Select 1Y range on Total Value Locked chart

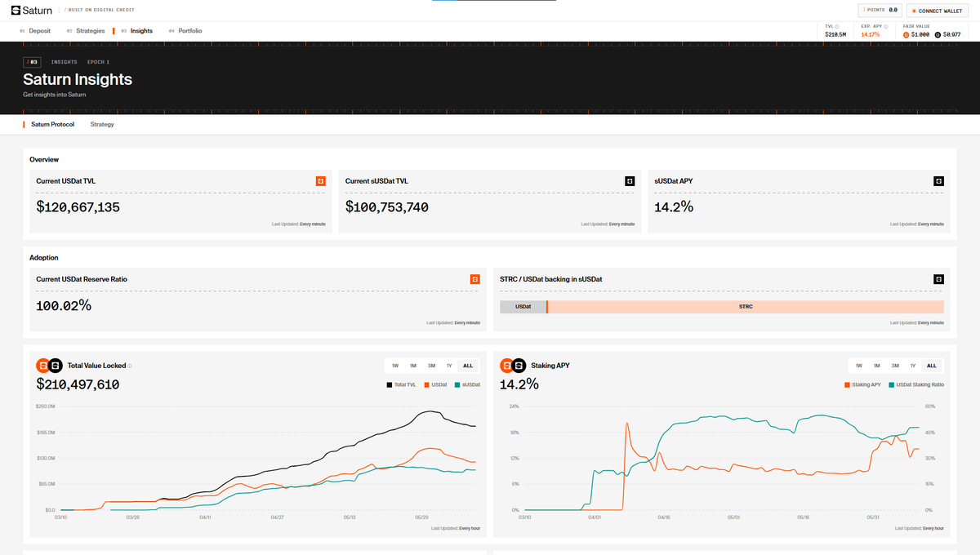pos(449,366)
